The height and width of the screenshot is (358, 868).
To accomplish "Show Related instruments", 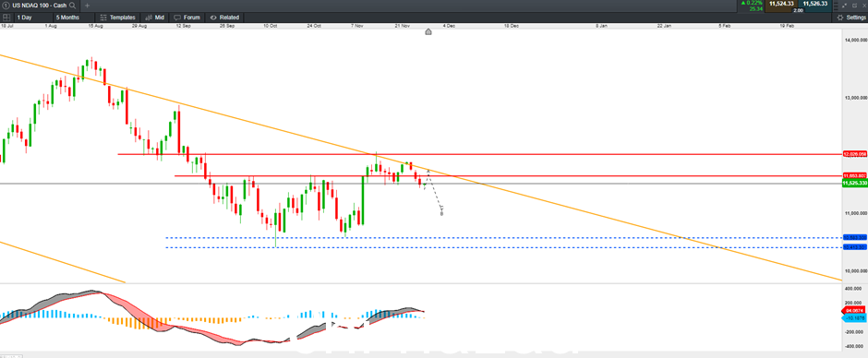I will [224, 18].
